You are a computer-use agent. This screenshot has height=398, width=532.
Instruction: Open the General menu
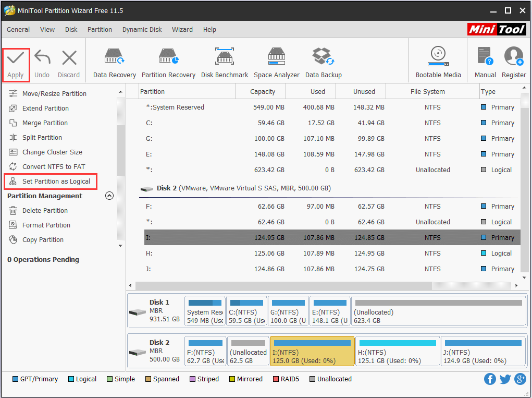click(18, 30)
